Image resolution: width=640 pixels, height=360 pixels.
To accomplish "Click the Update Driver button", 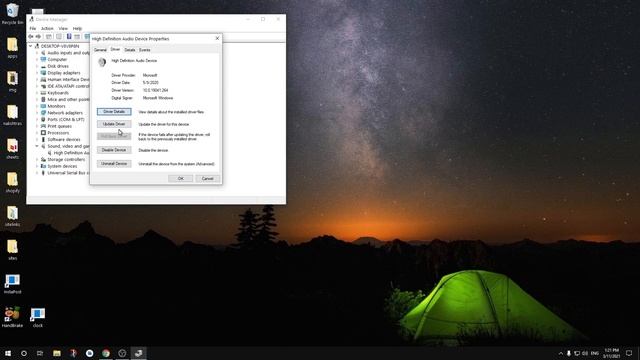I will 114,124.
